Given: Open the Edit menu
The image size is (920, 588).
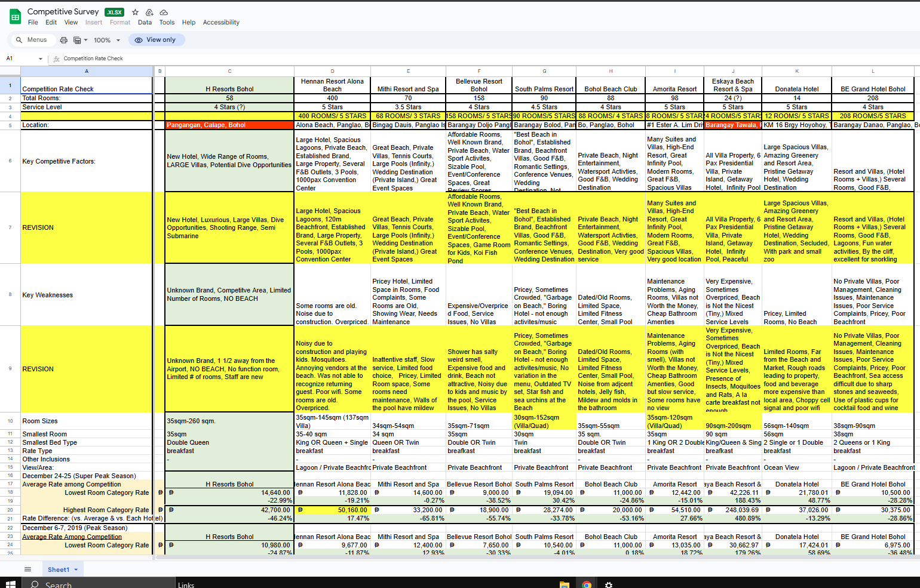Looking at the screenshot, I should pos(51,23).
